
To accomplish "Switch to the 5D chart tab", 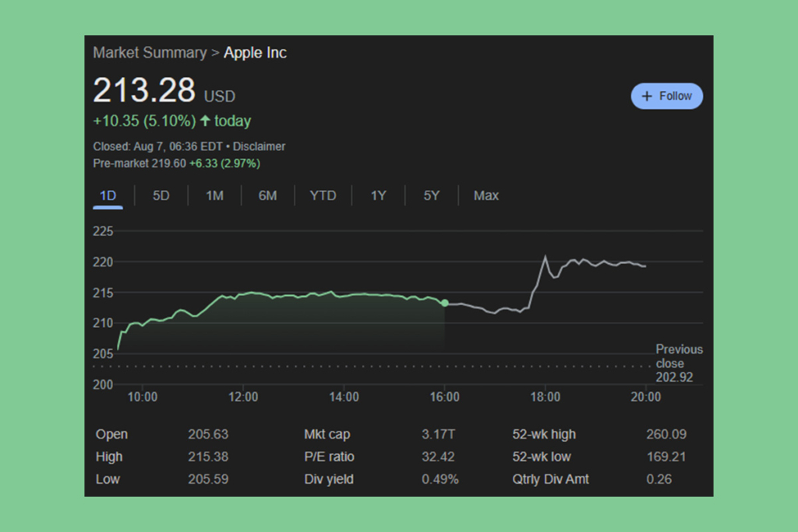I will point(161,196).
